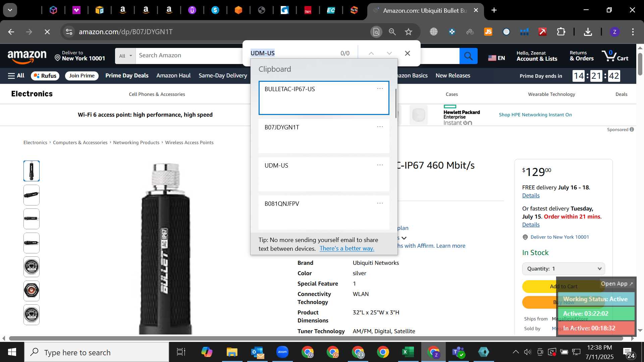Open language EN selector
The width and height of the screenshot is (644, 362).
496,58
